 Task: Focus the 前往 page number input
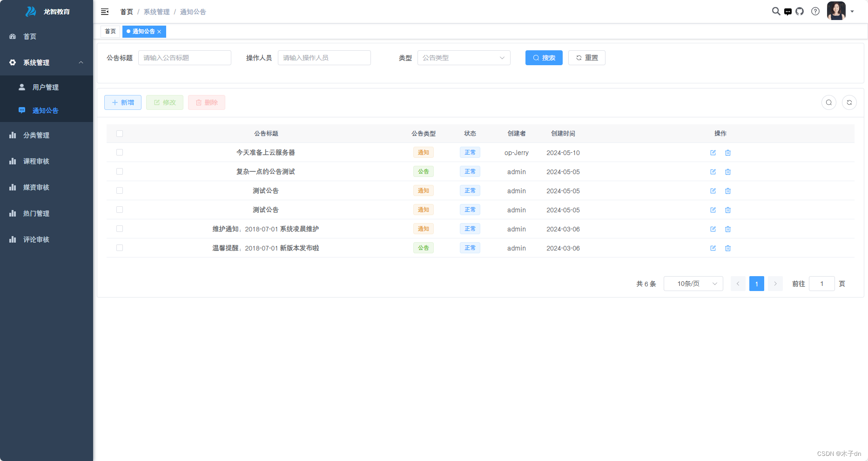pos(822,284)
